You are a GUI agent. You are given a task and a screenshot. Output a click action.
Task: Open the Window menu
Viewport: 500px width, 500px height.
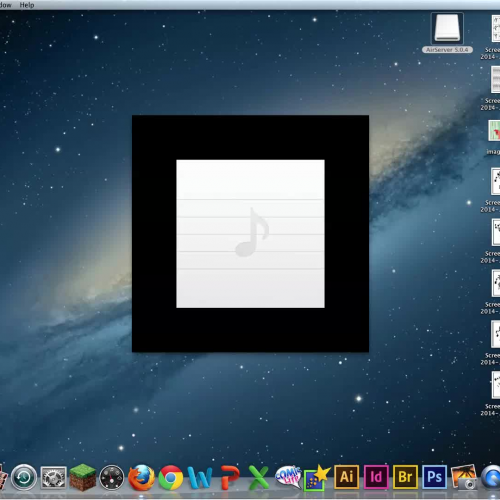click(x=5, y=5)
